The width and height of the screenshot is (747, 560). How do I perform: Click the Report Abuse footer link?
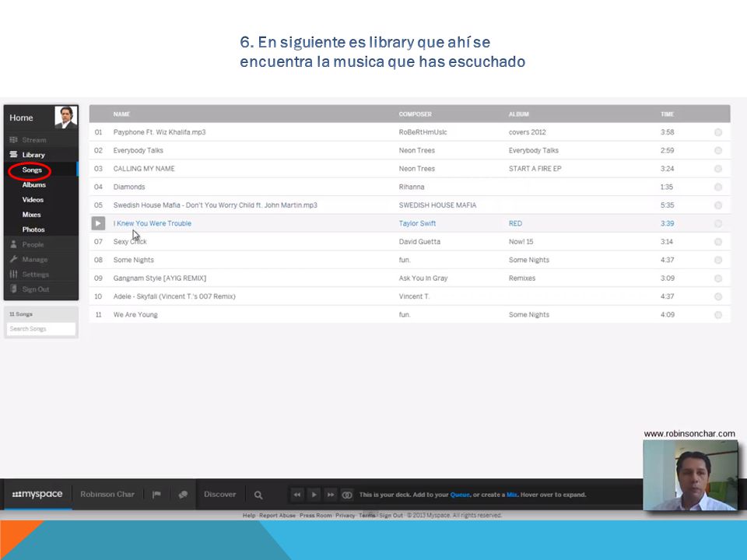277,515
